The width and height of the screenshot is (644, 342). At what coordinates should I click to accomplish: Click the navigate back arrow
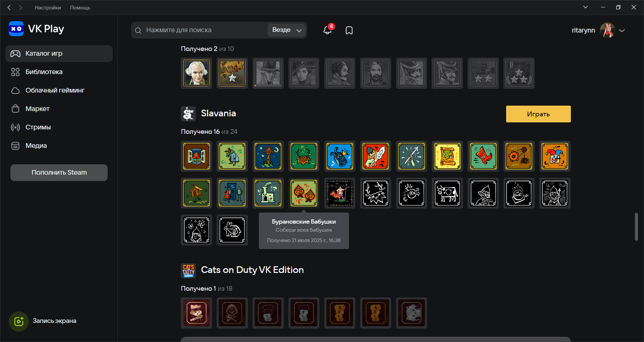click(x=9, y=7)
